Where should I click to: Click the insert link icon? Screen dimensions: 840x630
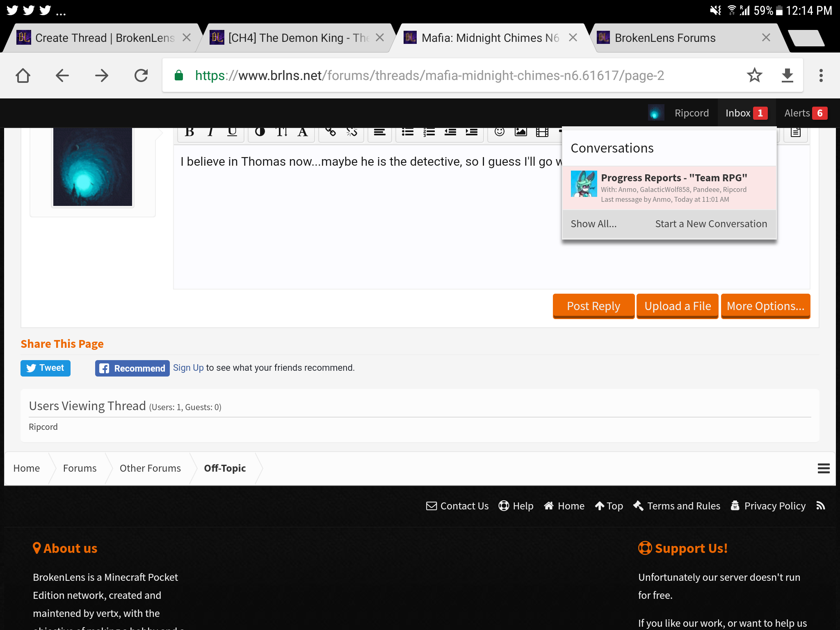[331, 132]
